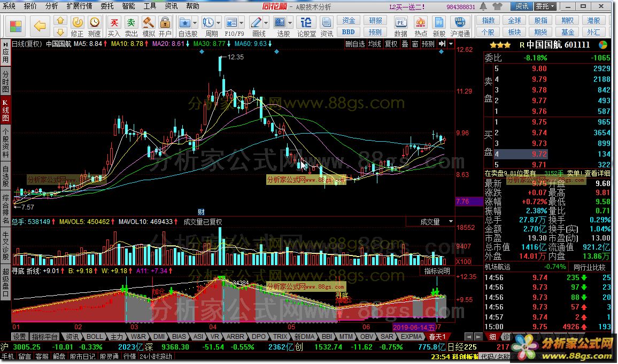Image resolution: width=618 pixels, height=364 pixels.
Task: Click the 设置 button below the chart
Action: click(x=19, y=336)
